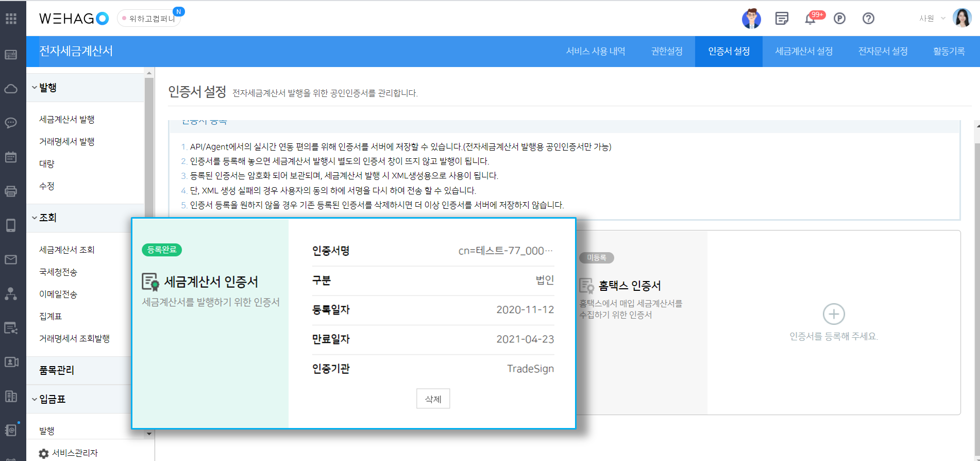Open the mobile phone icon in sidebar
Viewport: 980px width, 461px height.
(x=11, y=225)
